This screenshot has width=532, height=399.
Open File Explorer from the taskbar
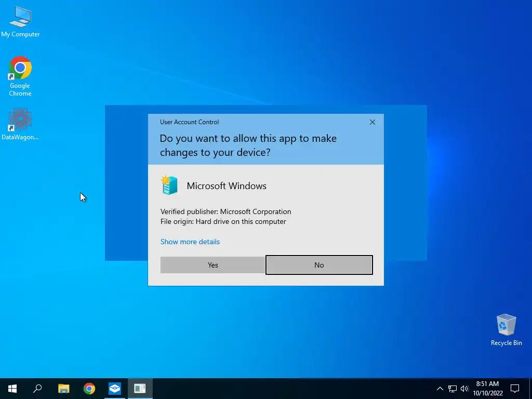click(63, 389)
